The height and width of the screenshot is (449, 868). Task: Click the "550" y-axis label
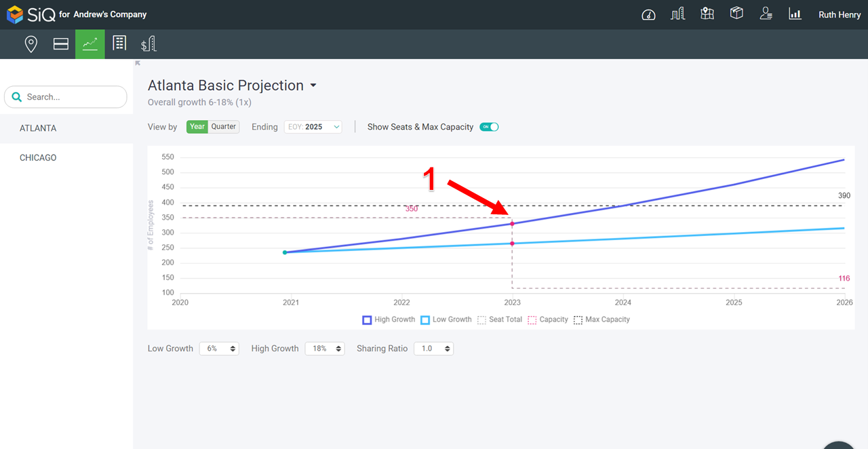point(167,157)
